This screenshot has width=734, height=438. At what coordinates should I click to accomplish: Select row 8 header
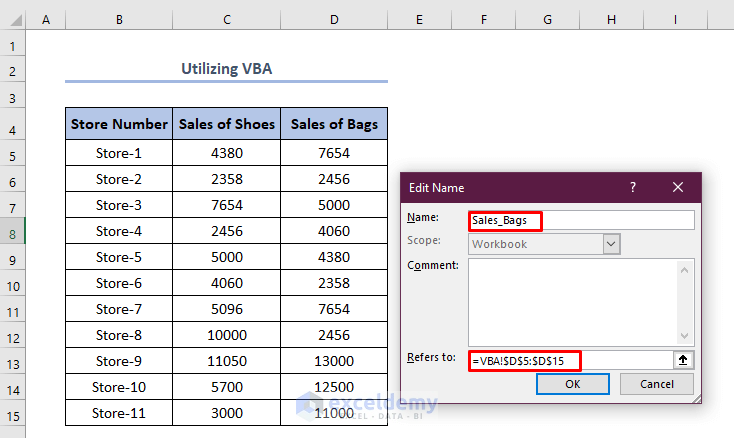(13, 231)
